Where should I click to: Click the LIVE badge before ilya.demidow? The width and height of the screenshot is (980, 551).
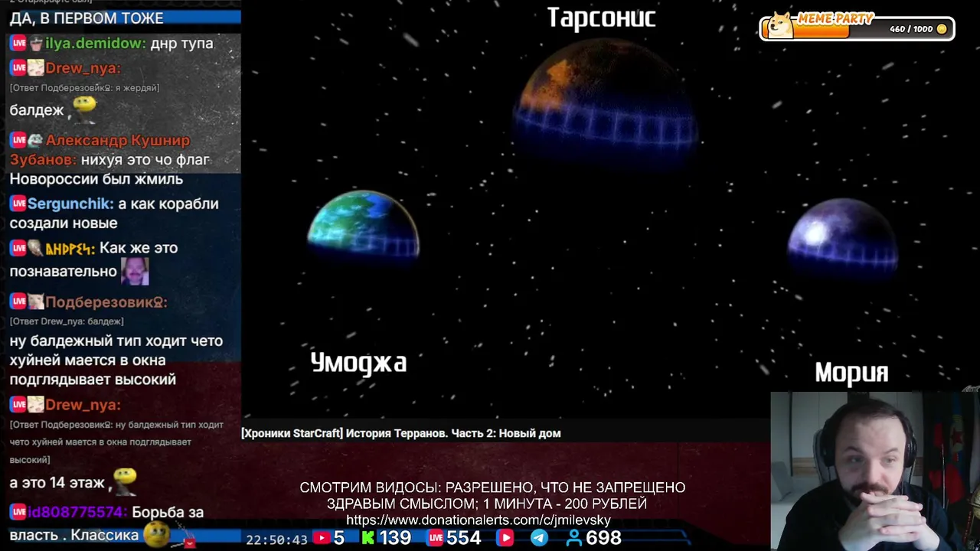click(x=18, y=44)
